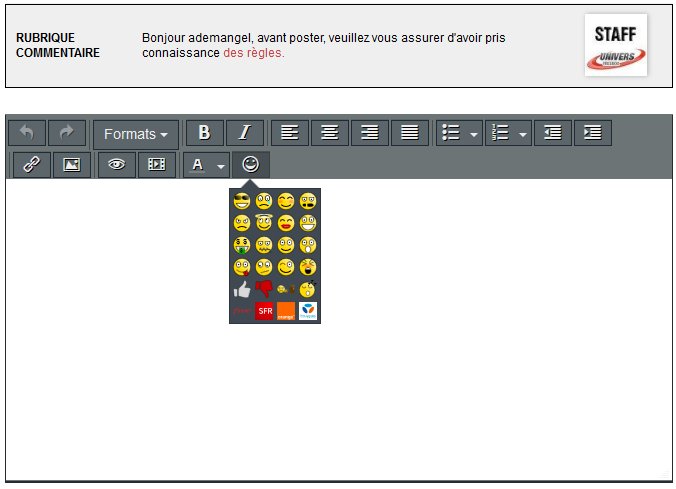The height and width of the screenshot is (489, 676).
Task: Insert the smiley leaving door emoticon
Action: point(286,289)
